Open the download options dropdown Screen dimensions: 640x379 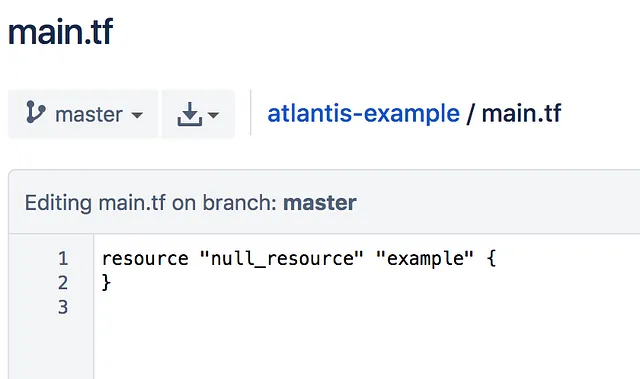[198, 114]
